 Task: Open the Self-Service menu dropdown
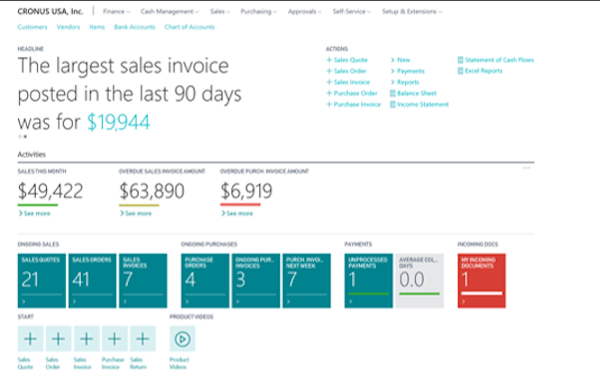pyautogui.click(x=352, y=11)
